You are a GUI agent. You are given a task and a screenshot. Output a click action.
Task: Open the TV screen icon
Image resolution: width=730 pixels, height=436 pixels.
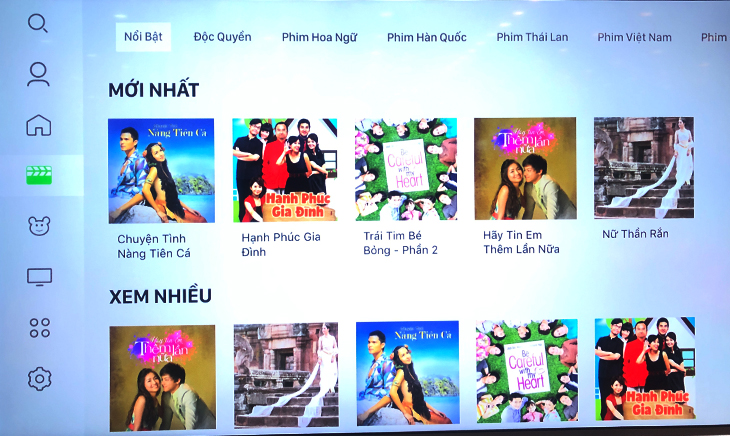pos(40,277)
